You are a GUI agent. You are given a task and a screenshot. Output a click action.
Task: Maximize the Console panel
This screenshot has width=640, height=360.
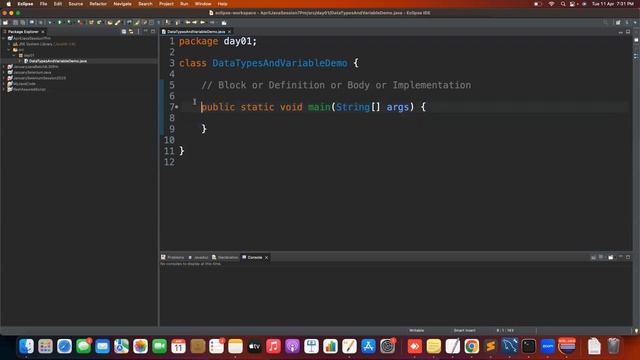click(x=628, y=257)
